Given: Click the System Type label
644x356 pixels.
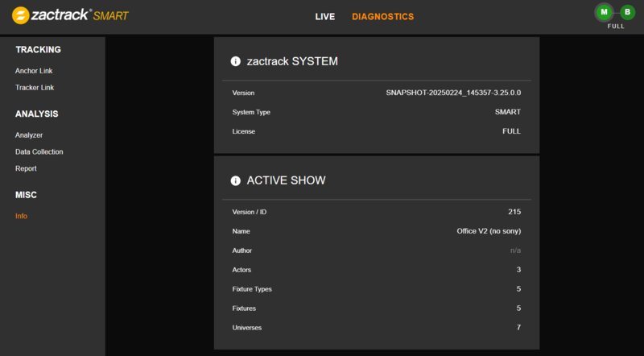Looking at the screenshot, I should coord(251,112).
